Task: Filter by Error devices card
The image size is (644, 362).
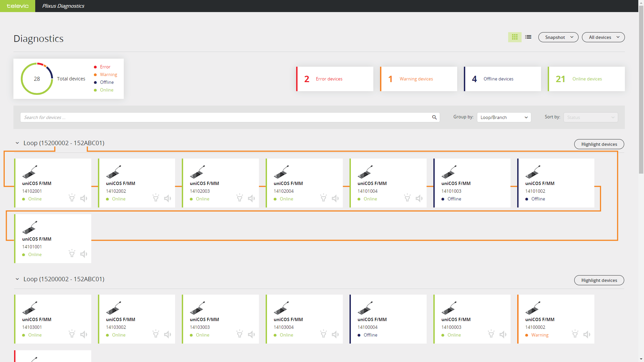Action: pos(335,79)
